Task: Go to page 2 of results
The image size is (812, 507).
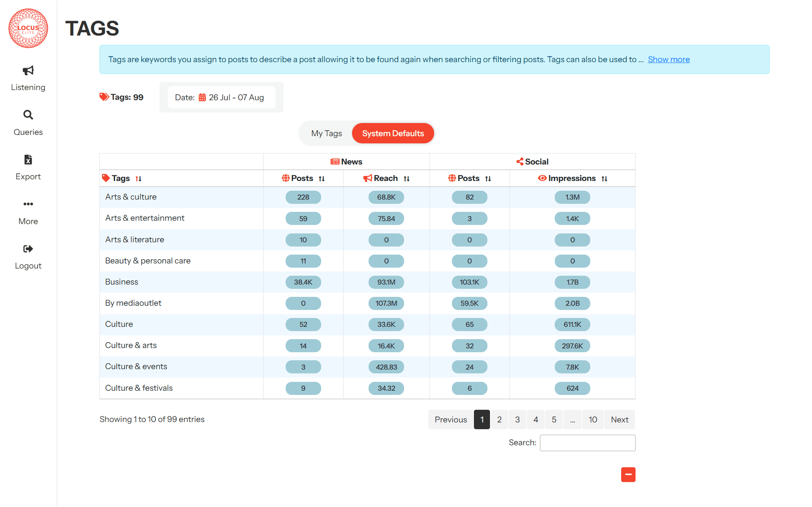Action: coord(499,419)
